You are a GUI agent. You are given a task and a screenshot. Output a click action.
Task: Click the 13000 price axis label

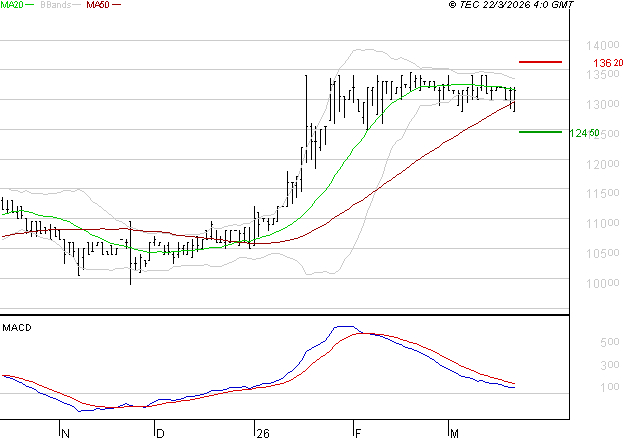click(603, 104)
